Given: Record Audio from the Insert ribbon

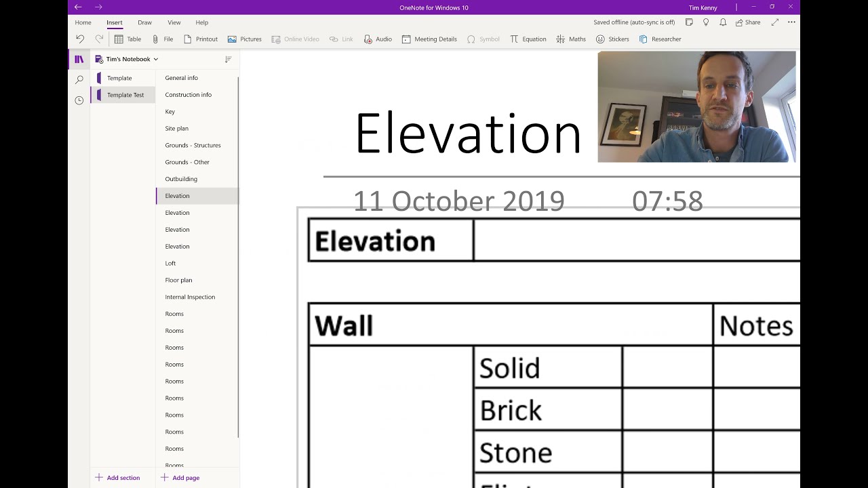Looking at the screenshot, I should coord(378,39).
